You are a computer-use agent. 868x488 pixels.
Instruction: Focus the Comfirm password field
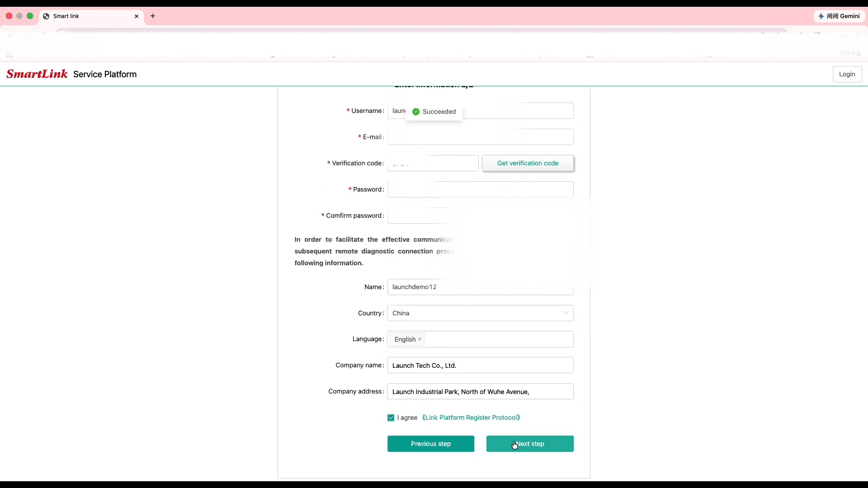[480, 216]
